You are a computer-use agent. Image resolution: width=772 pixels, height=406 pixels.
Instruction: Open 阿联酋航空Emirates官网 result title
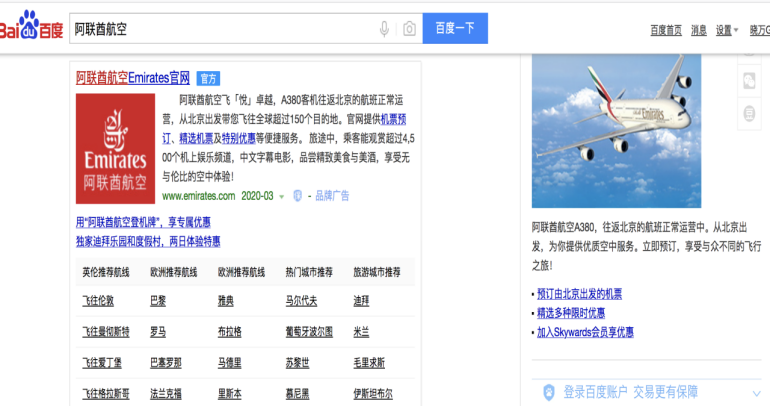tap(133, 78)
